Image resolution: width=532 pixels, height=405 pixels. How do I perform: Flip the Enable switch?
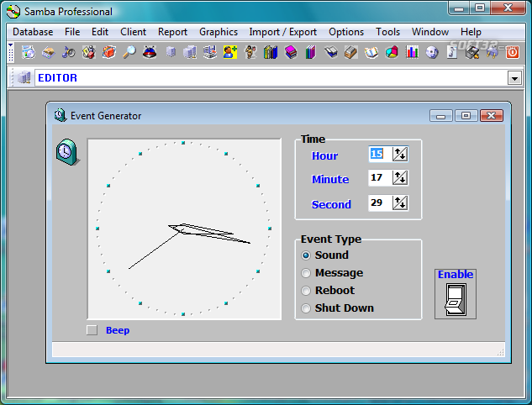(x=456, y=300)
